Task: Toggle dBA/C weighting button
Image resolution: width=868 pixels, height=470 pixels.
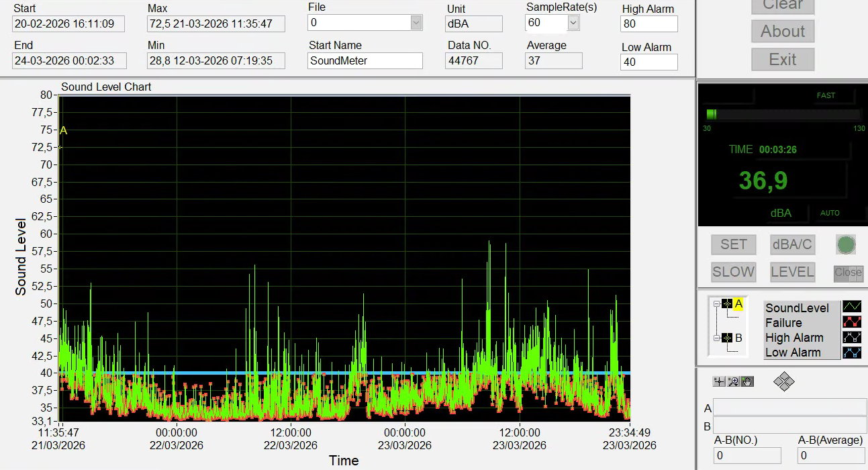Action: (792, 245)
